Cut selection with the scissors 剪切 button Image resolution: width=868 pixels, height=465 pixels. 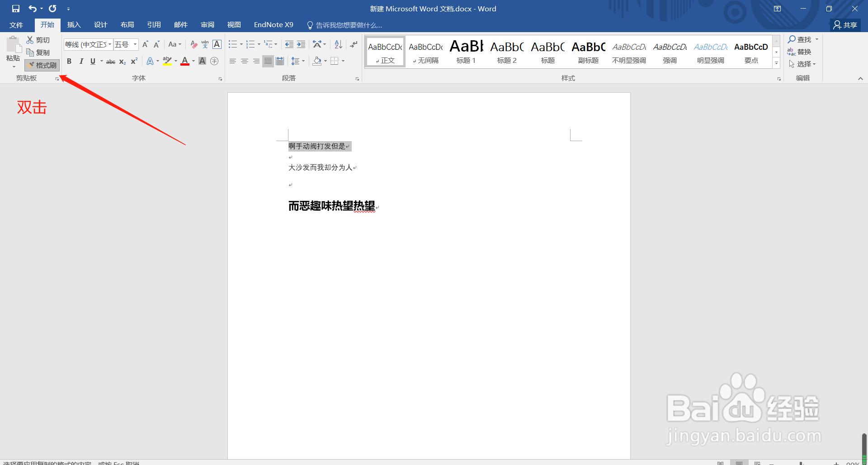pos(38,40)
